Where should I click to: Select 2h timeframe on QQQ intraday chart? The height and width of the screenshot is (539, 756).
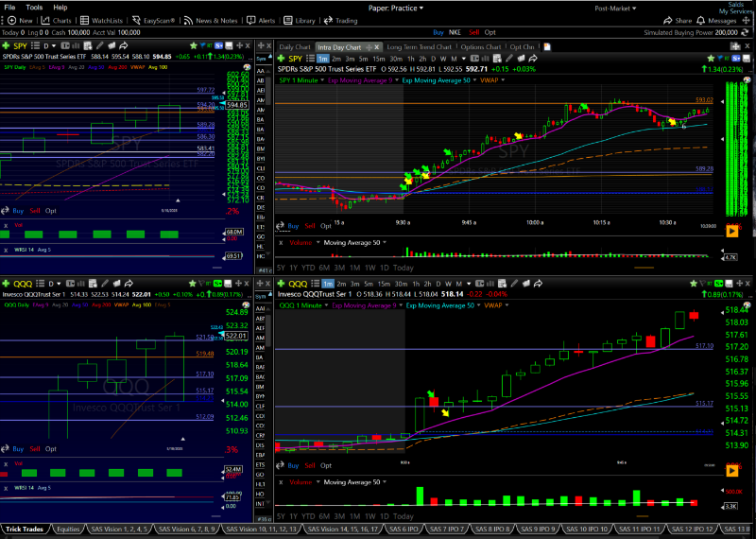(x=427, y=284)
